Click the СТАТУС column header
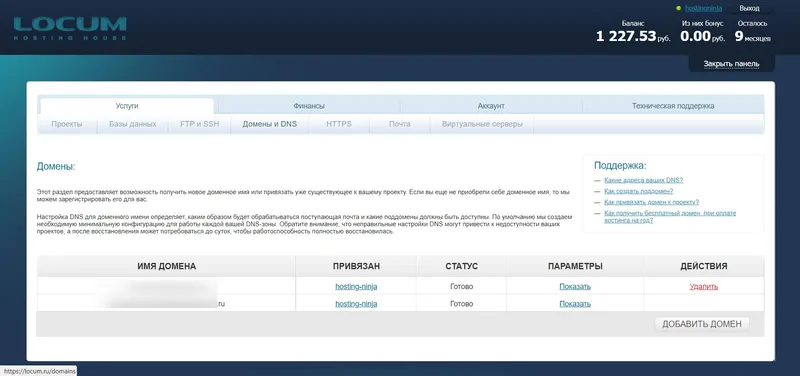Image resolution: width=800 pixels, height=376 pixels. (461, 266)
